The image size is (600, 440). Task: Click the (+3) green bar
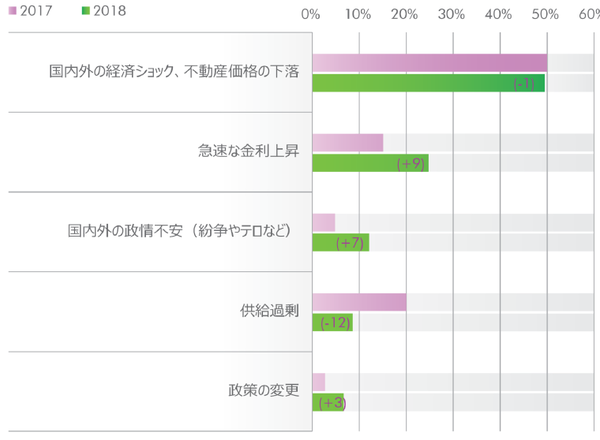click(x=327, y=402)
